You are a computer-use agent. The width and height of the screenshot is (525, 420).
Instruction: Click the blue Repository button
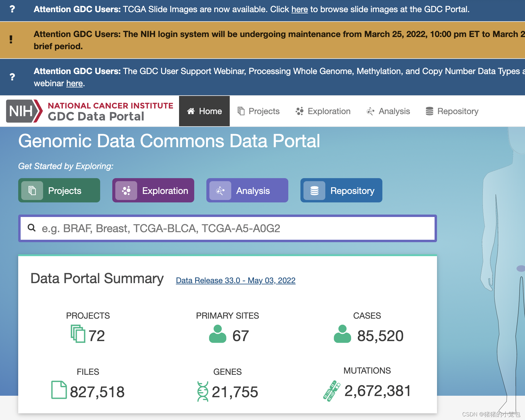[341, 190]
